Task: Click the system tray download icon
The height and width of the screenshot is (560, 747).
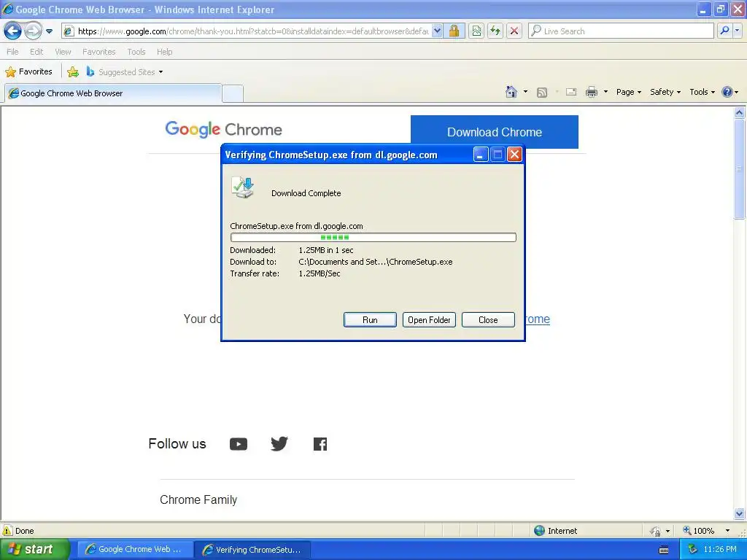Action: tap(692, 550)
